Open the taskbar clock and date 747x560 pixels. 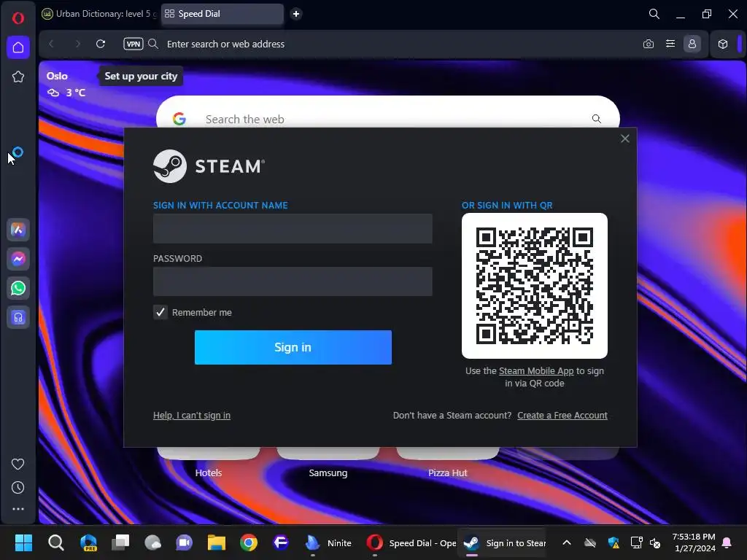point(694,542)
